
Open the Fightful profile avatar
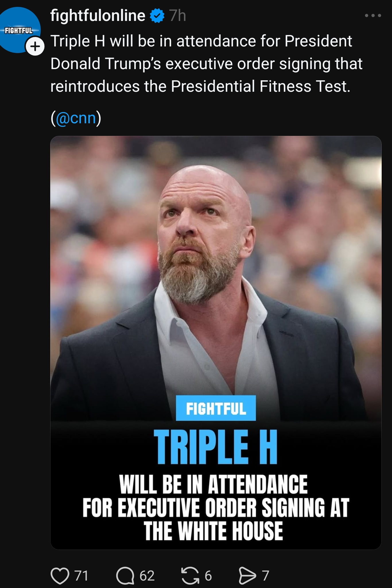[x=18, y=30]
